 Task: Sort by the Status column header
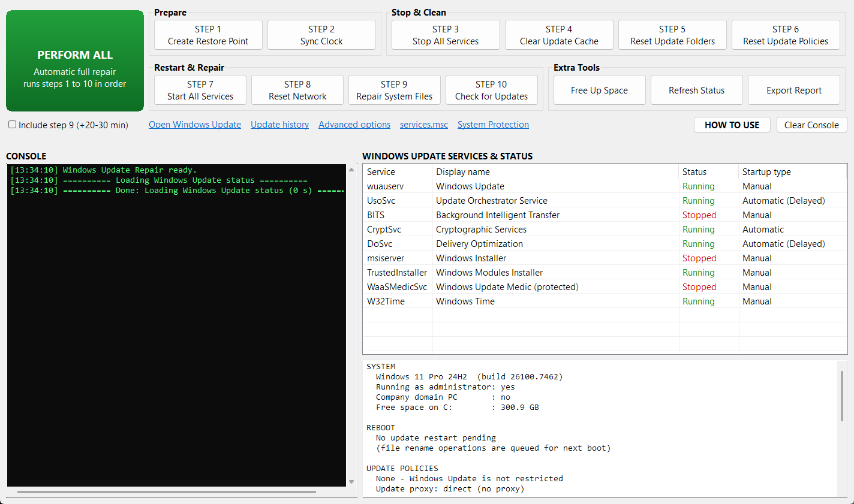709,171
